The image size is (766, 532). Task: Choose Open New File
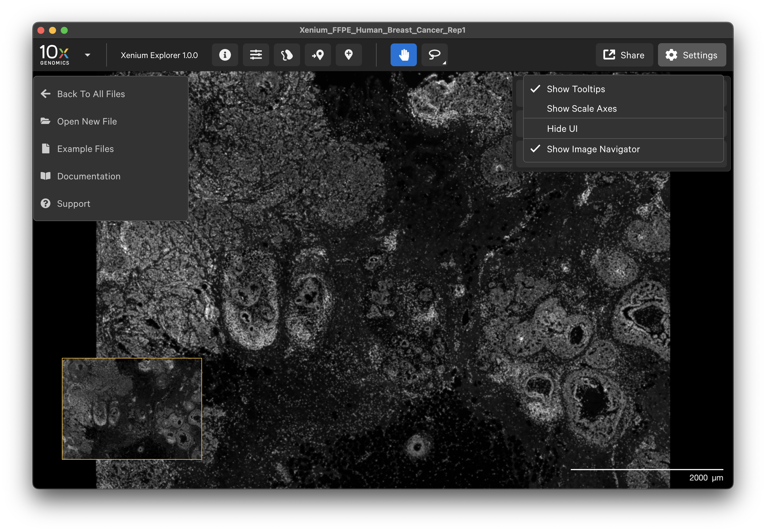(111, 121)
